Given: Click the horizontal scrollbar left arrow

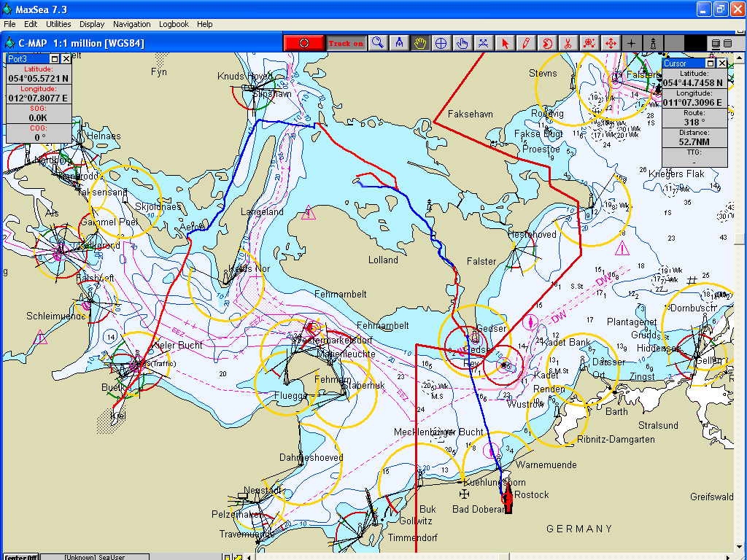Looking at the screenshot, I should 249,557.
